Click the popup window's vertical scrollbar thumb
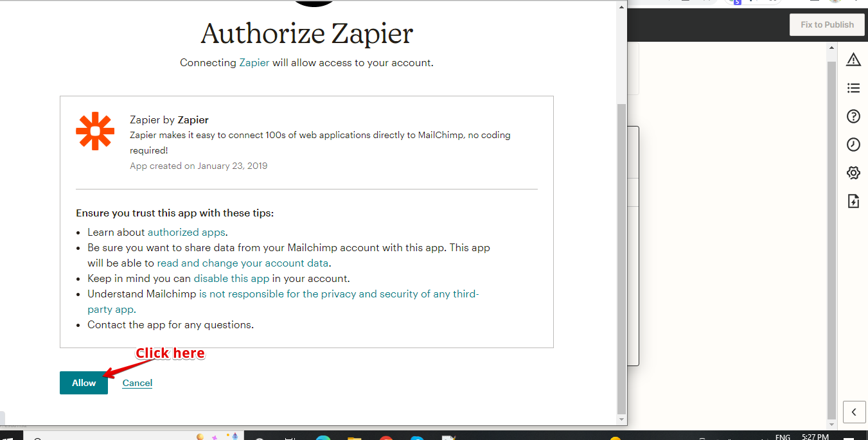 pyautogui.click(x=621, y=258)
